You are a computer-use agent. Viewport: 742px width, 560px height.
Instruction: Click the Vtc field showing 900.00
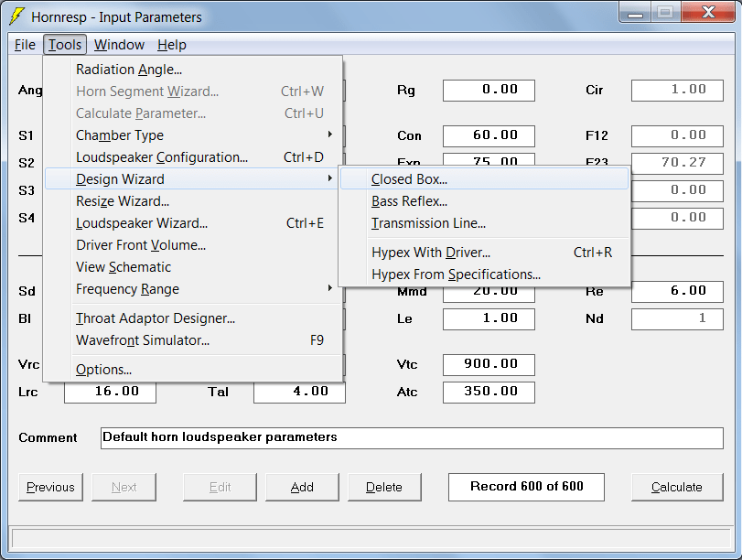(x=489, y=364)
